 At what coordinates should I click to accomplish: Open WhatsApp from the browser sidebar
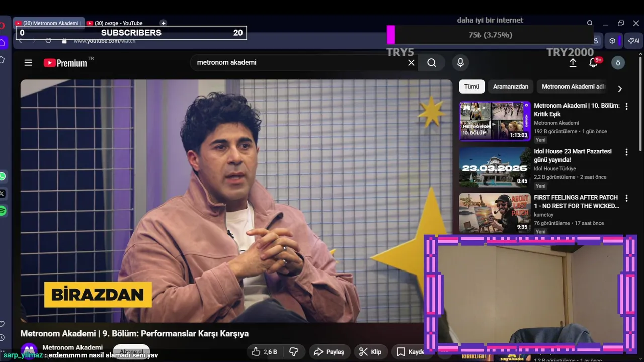pyautogui.click(x=3, y=176)
